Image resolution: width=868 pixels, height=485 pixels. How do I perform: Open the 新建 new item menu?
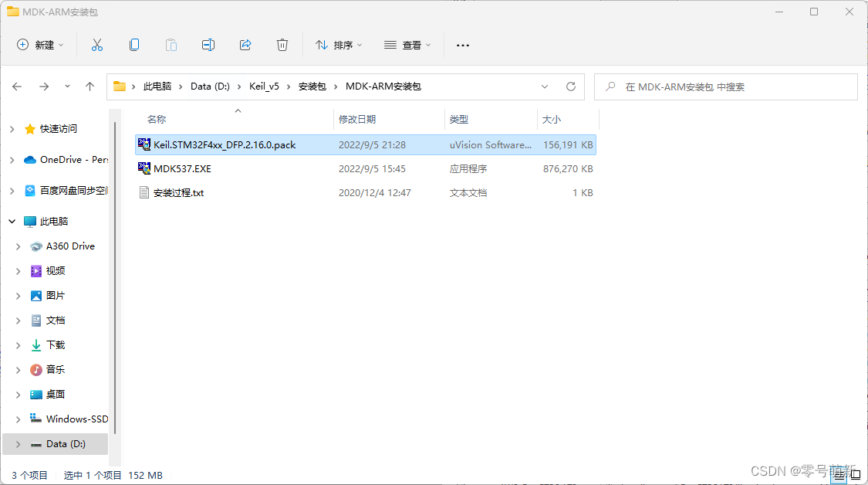(x=40, y=45)
